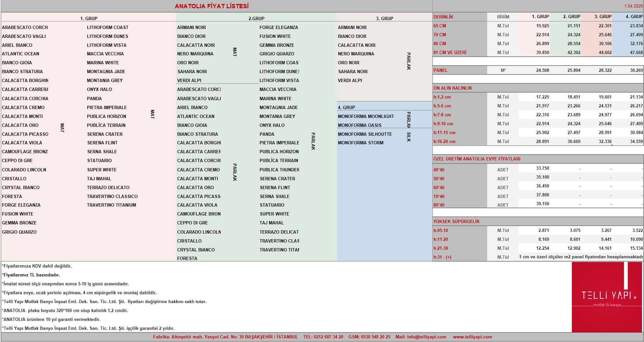The height and width of the screenshot is (342, 644).
Task: Click the ÖN ALIN KALINLIK section heading
Action: tap(453, 88)
